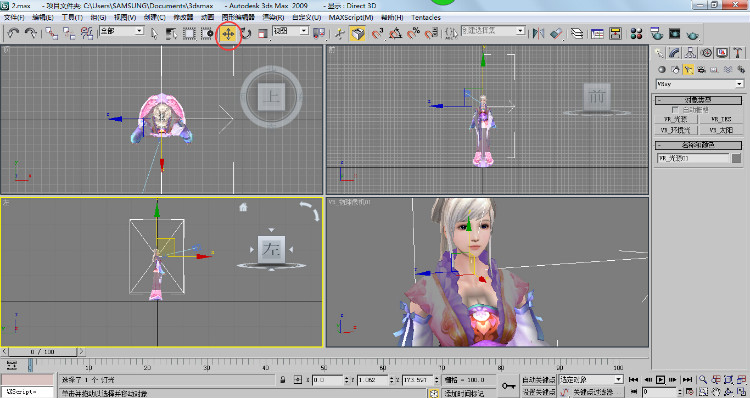The height and width of the screenshot is (398, 750).
Task: Open the Curve Editor icon
Action: click(597, 33)
